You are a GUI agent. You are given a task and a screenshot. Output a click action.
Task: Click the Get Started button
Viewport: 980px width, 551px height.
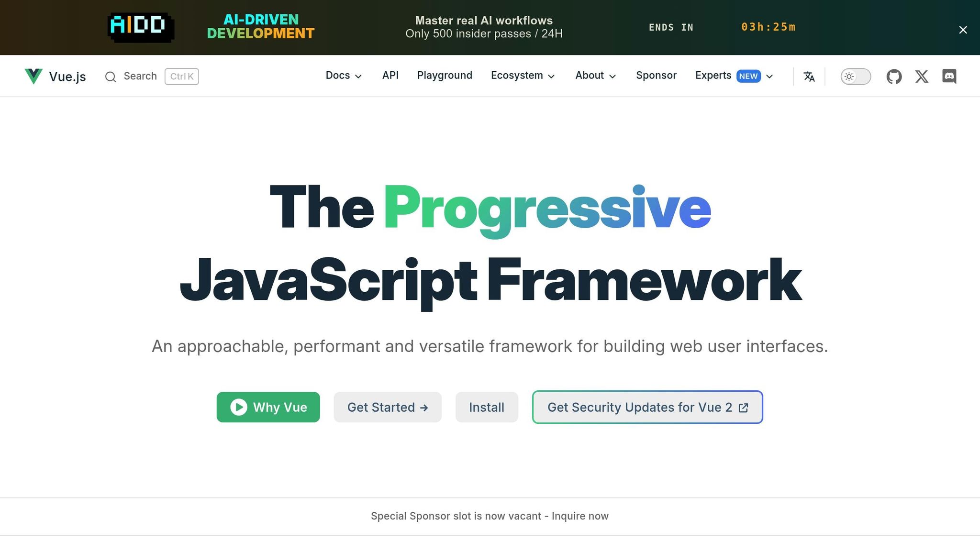388,407
